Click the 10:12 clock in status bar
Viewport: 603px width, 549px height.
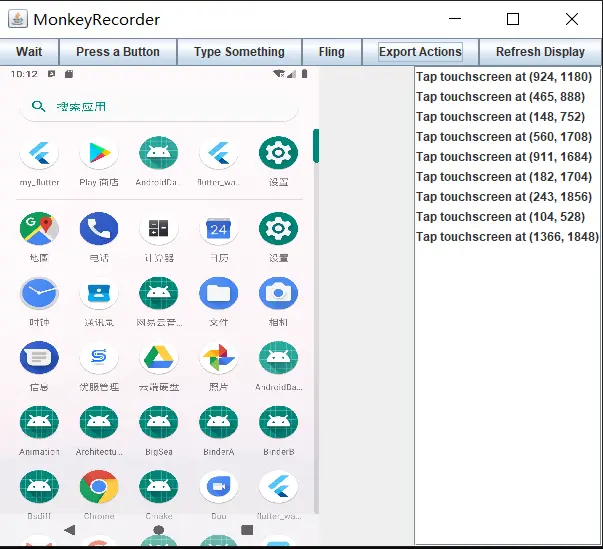pyautogui.click(x=24, y=74)
